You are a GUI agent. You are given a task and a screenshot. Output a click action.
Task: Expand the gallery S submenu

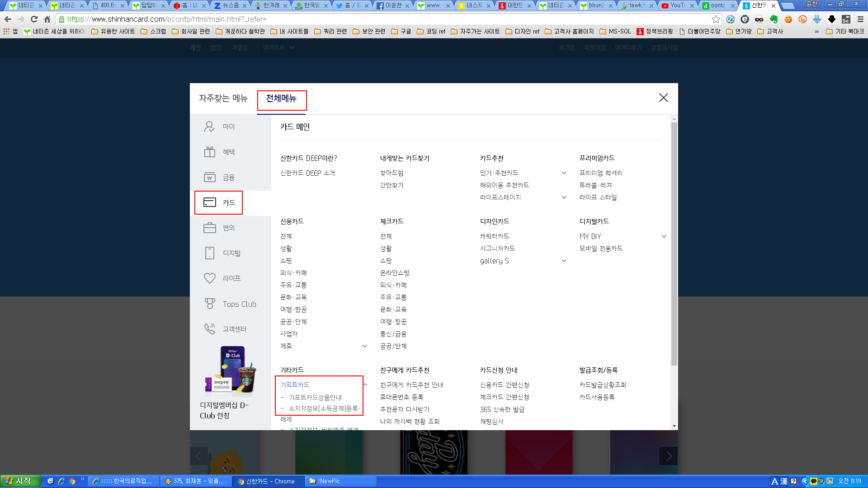pos(564,261)
